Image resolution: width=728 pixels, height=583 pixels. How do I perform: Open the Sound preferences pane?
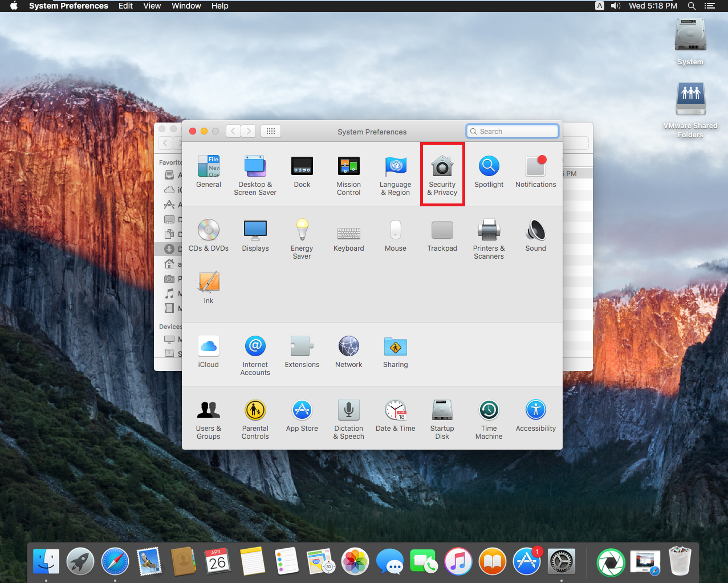[x=536, y=235]
